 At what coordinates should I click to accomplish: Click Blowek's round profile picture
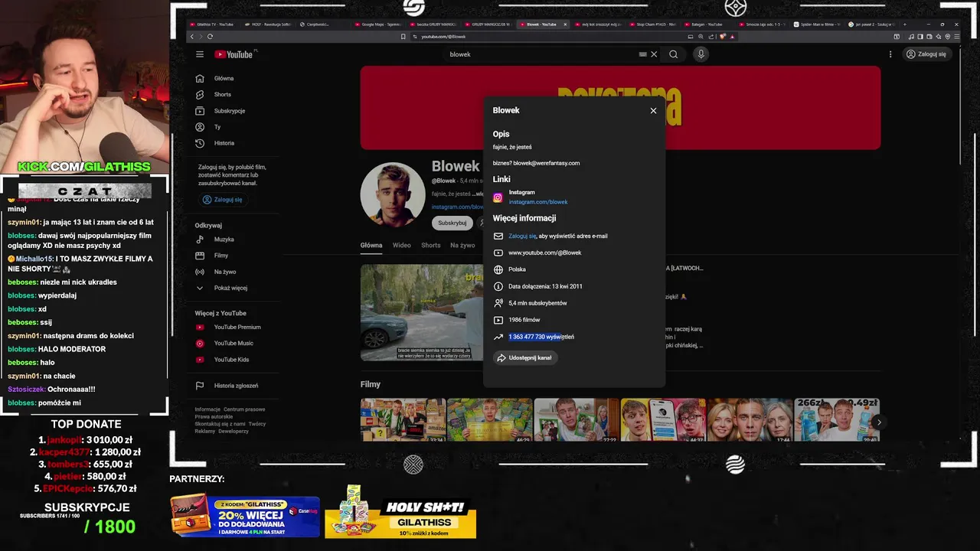(393, 194)
